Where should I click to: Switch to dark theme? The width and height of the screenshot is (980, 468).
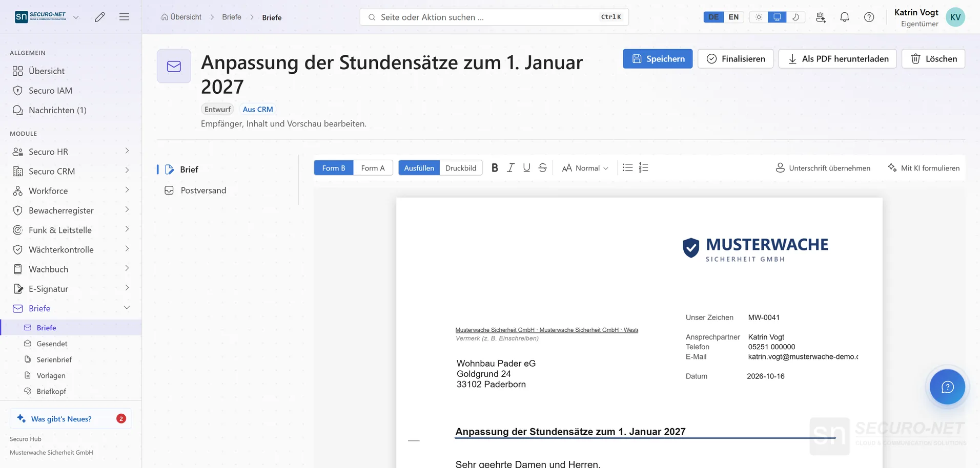coord(795,17)
